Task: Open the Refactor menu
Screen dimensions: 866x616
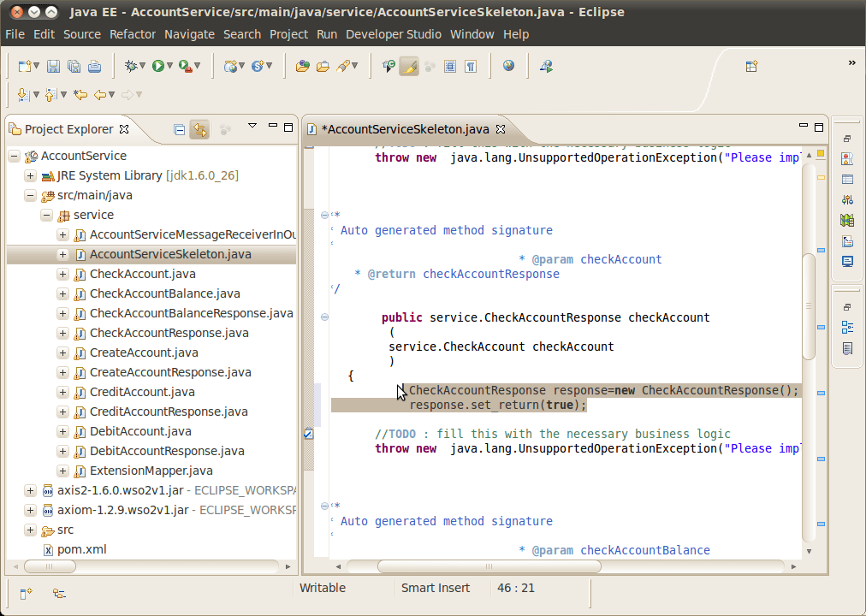Action: [133, 34]
